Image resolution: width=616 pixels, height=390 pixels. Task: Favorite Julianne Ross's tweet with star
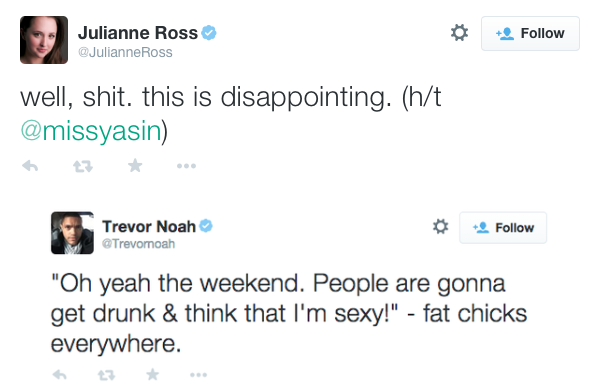tap(135, 166)
